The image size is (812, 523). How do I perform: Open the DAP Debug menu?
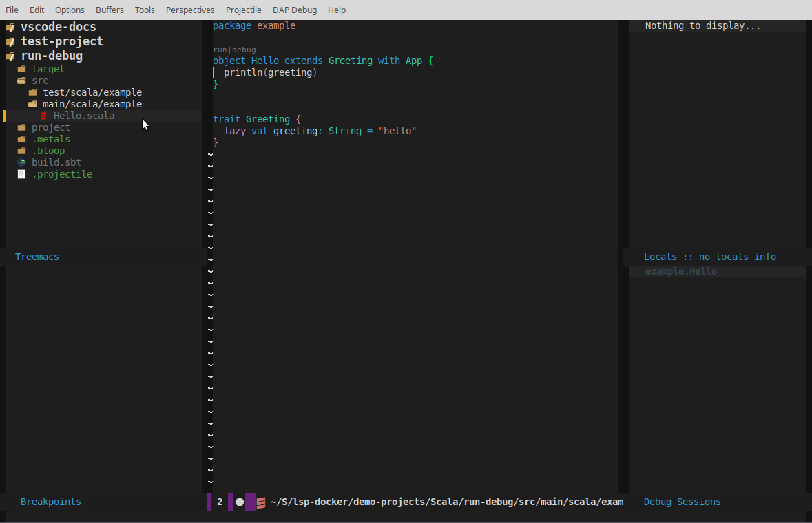pyautogui.click(x=295, y=10)
